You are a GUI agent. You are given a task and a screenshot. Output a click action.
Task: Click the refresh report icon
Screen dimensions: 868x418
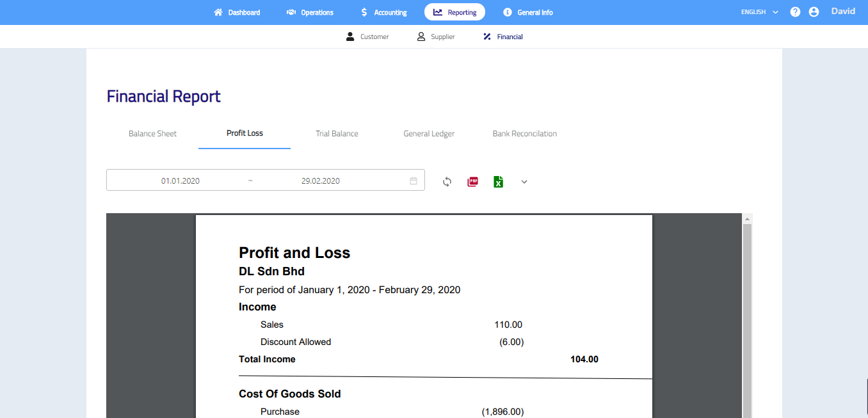(447, 182)
